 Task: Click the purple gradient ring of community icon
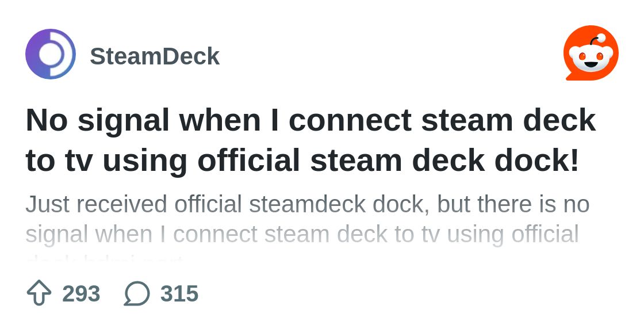pos(32,54)
